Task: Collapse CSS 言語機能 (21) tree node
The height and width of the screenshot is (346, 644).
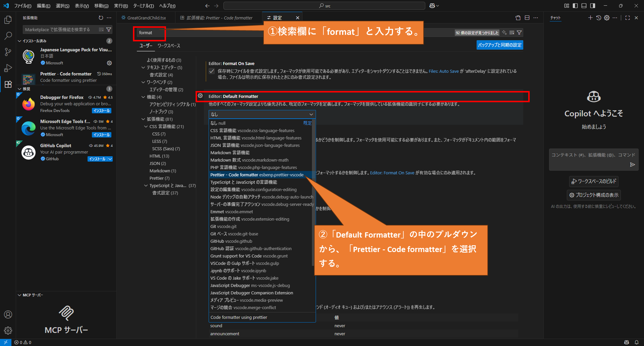Action: click(146, 126)
